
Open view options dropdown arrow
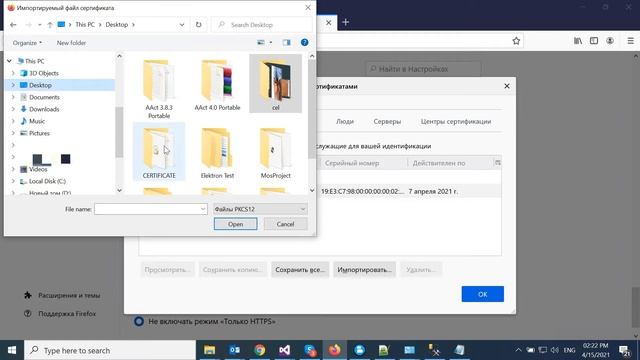[271, 42]
